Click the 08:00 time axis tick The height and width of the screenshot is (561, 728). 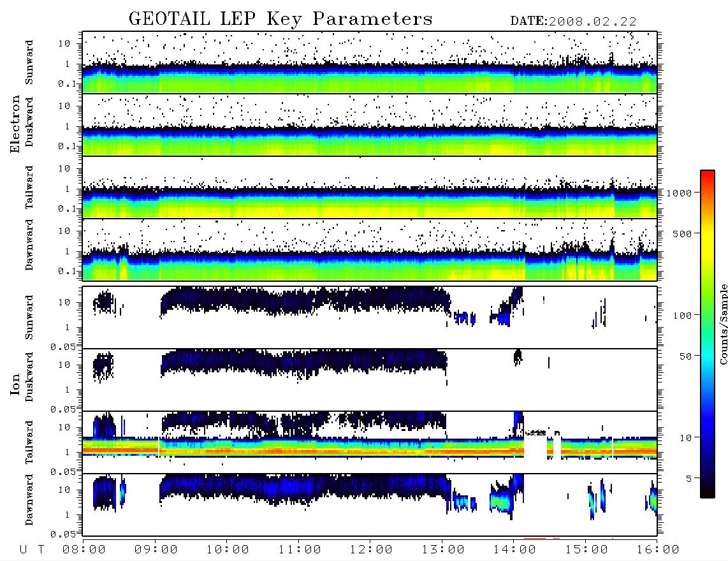click(x=84, y=550)
